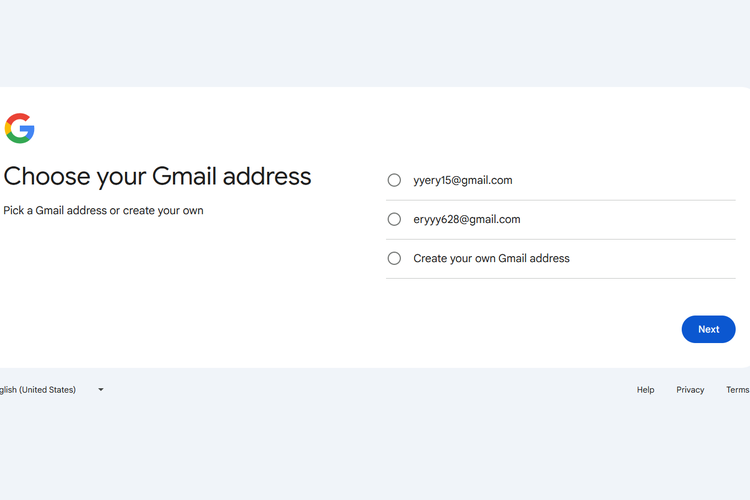This screenshot has height=500, width=750.
Task: Click the Google logo
Action: click(x=20, y=128)
